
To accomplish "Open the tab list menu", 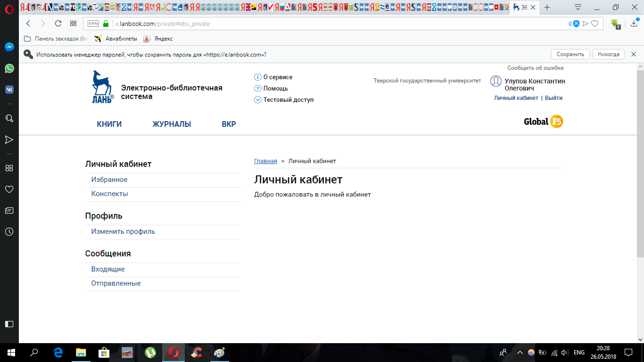I will 578,8.
